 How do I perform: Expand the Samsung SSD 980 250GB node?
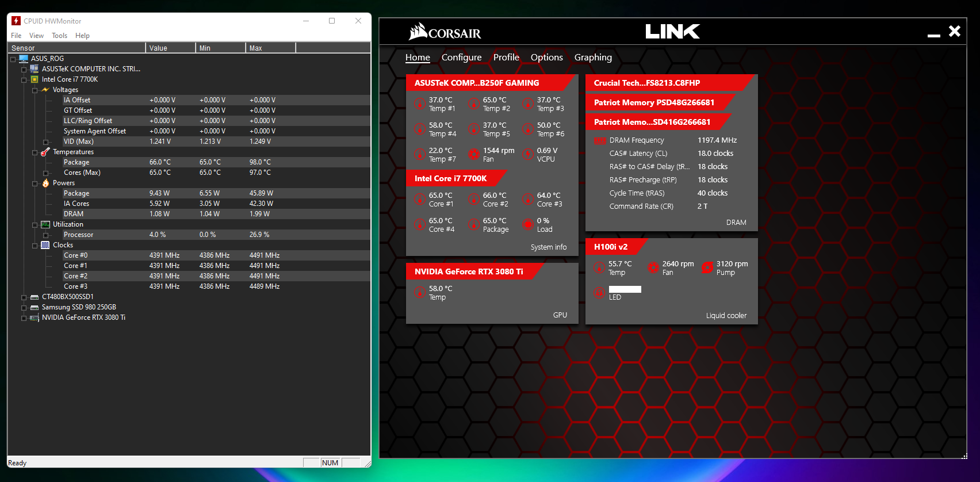[x=24, y=308]
